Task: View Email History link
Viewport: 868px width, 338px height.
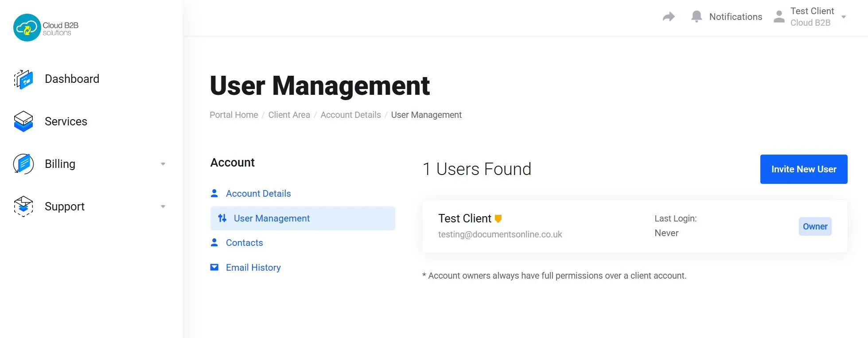Action: point(253,268)
